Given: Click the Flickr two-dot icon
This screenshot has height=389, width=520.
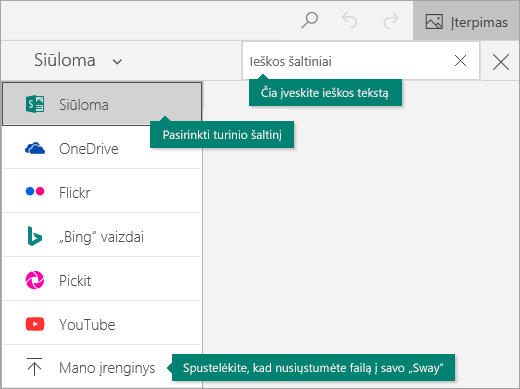Looking at the screenshot, I should pos(35,191).
